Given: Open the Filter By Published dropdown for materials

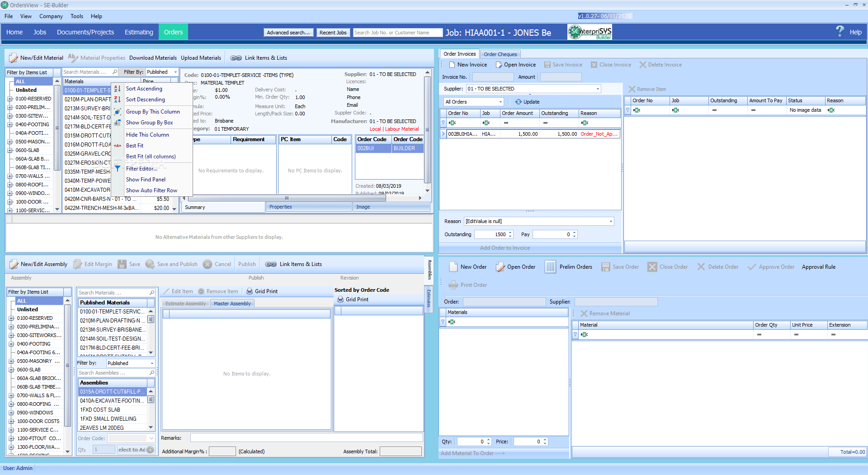Looking at the screenshot, I should point(175,72).
